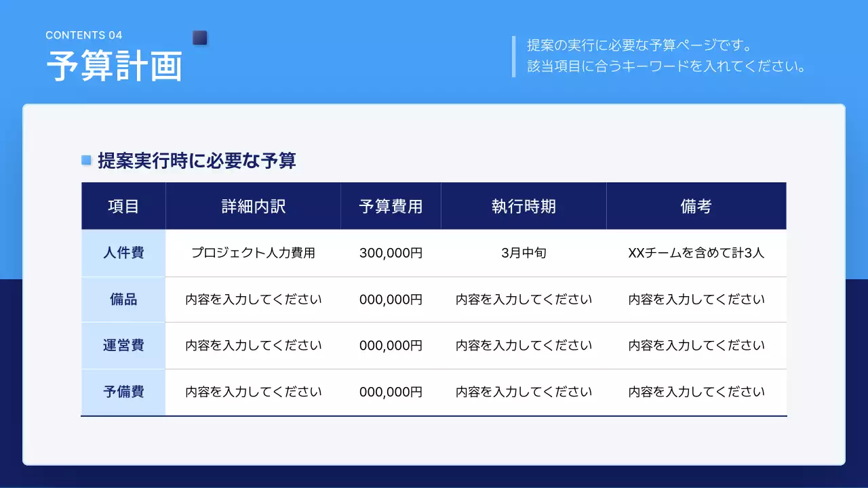Image resolution: width=868 pixels, height=488 pixels.
Task: Select the XXチームを含めて計3人 remarks cell
Action: click(696, 253)
